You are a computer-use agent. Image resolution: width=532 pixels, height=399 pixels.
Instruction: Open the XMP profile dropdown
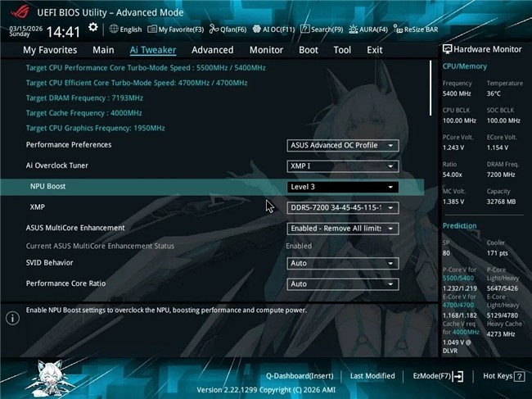(x=343, y=207)
